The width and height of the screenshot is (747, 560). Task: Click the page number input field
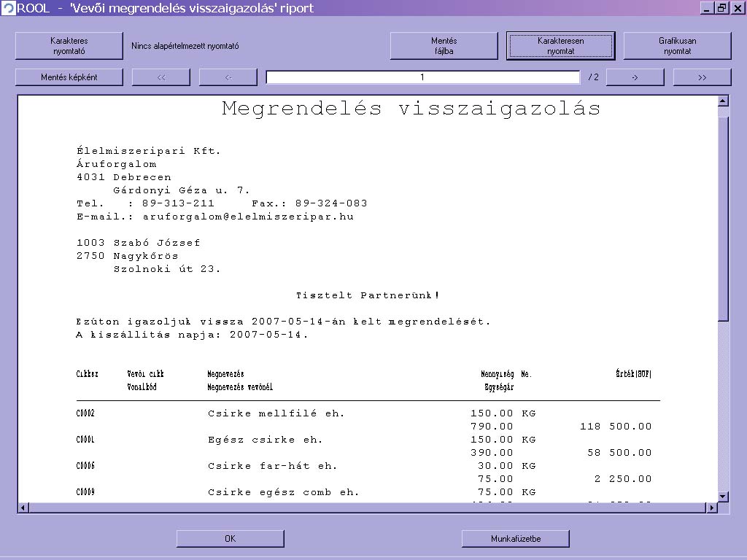point(422,77)
